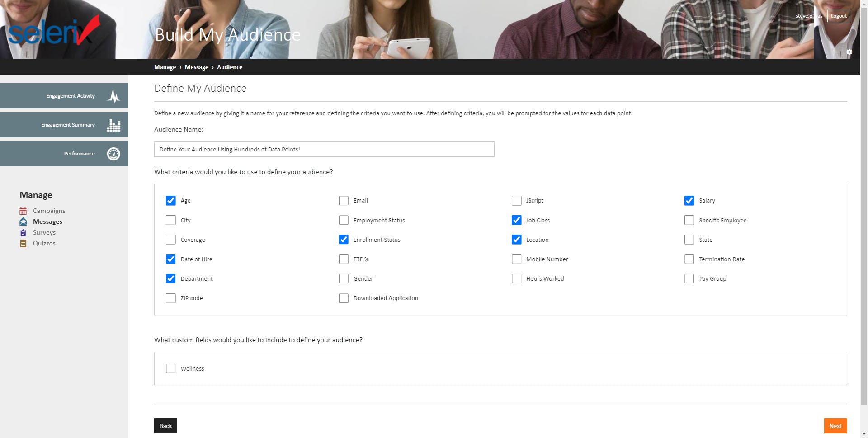Enable the Wellness custom field checkbox
This screenshot has width=868, height=438.
tap(170, 368)
